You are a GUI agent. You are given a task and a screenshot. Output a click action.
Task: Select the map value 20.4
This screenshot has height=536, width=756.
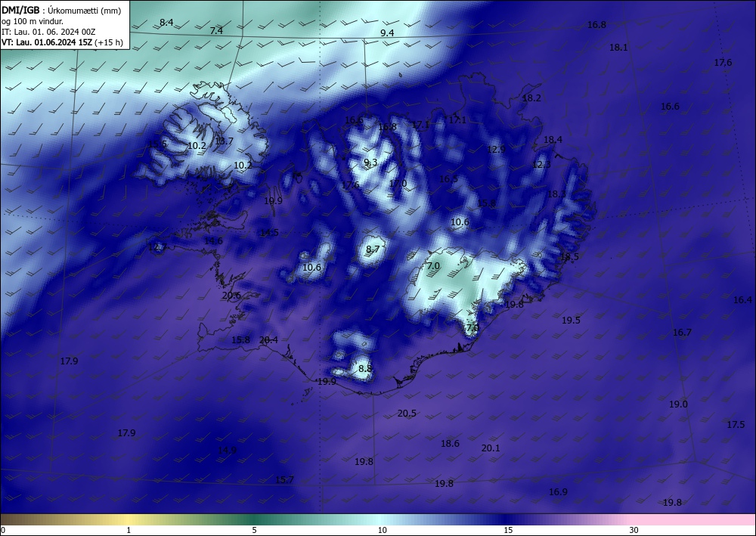268,340
